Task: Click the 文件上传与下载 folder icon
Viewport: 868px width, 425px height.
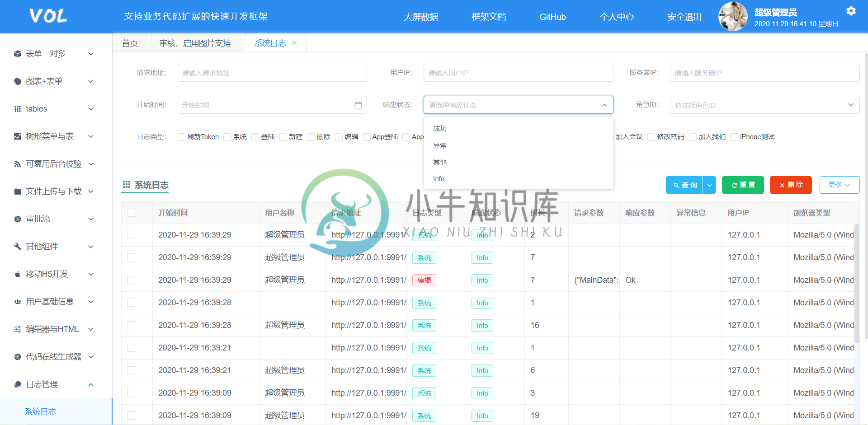Action: (x=18, y=191)
